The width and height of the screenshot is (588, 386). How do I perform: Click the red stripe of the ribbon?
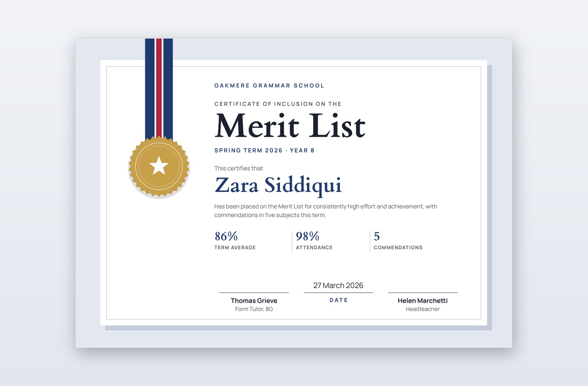159,88
